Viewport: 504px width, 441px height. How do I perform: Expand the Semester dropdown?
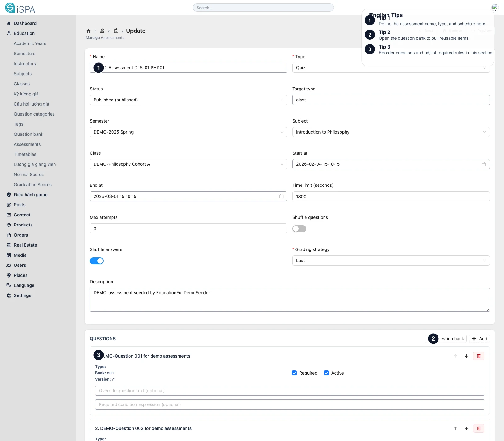pyautogui.click(x=188, y=132)
